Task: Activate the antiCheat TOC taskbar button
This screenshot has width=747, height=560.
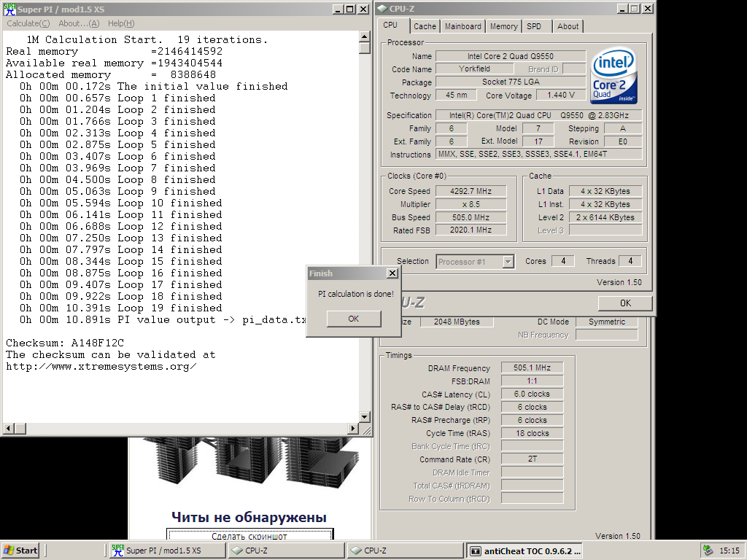Action: click(x=525, y=551)
